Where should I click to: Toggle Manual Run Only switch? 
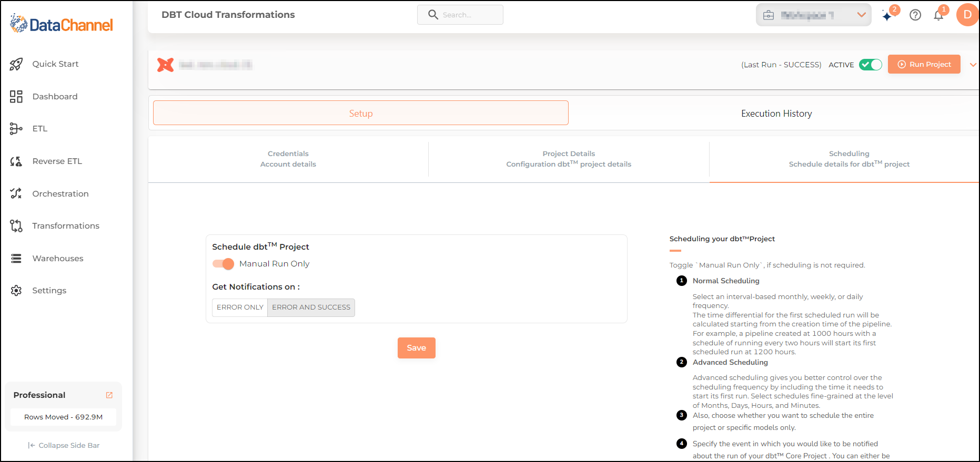(x=223, y=264)
